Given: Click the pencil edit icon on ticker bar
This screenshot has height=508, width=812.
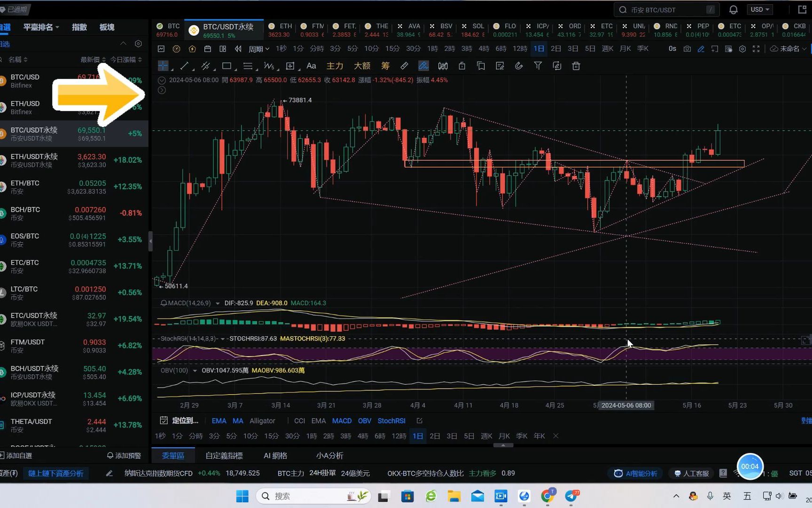Looking at the screenshot, I should pyautogui.click(x=109, y=473).
